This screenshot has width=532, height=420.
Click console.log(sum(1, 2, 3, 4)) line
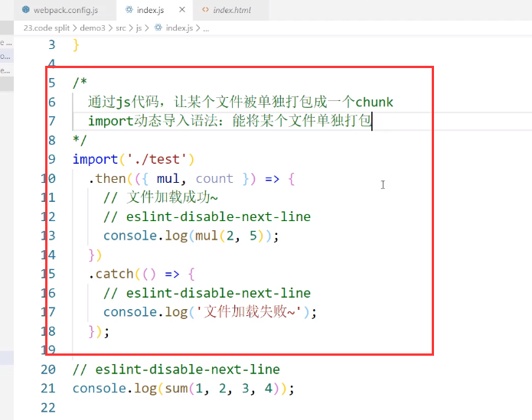click(x=183, y=389)
